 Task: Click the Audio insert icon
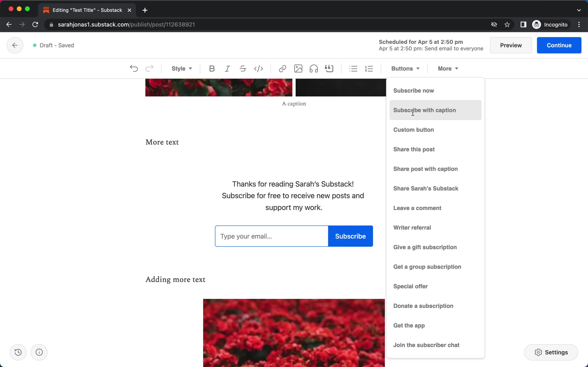(x=313, y=69)
